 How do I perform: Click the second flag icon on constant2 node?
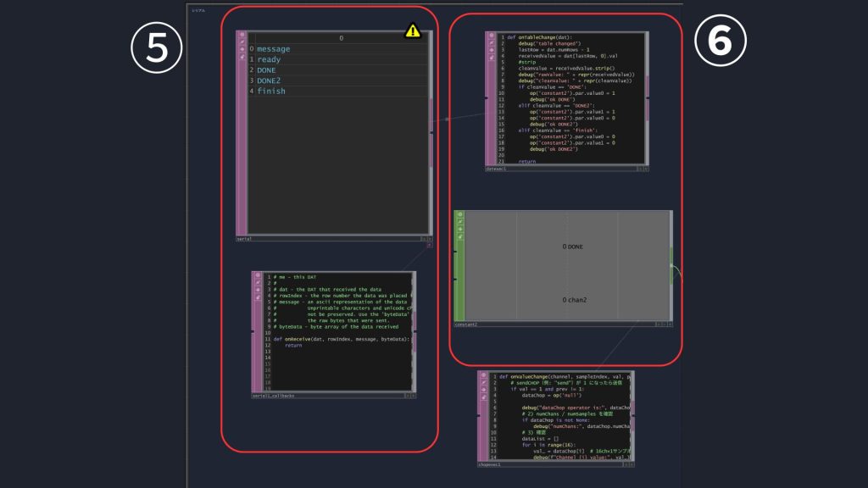(460, 222)
